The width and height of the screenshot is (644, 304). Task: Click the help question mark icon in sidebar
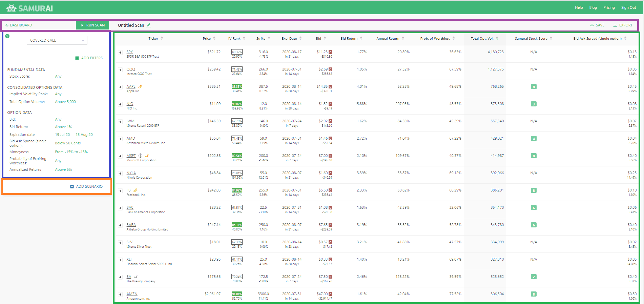pos(7,36)
